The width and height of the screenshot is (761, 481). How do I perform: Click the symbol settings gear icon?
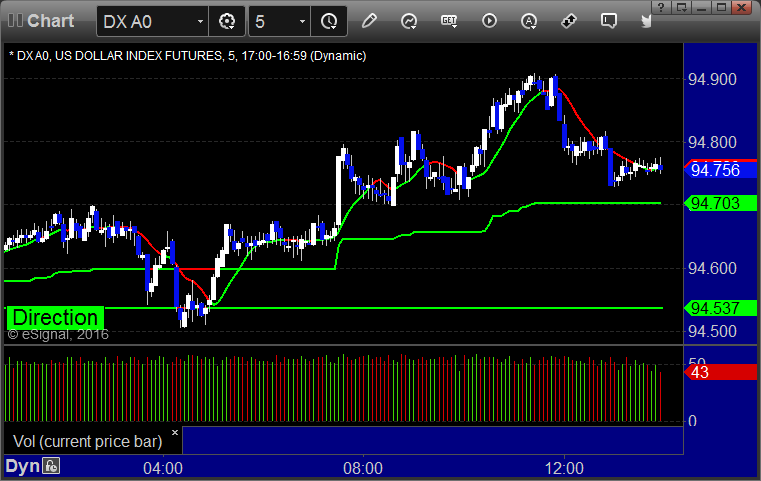tap(227, 21)
